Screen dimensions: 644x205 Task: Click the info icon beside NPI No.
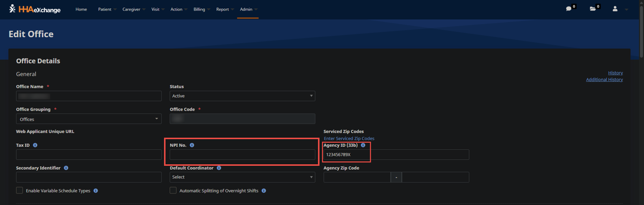tap(192, 145)
